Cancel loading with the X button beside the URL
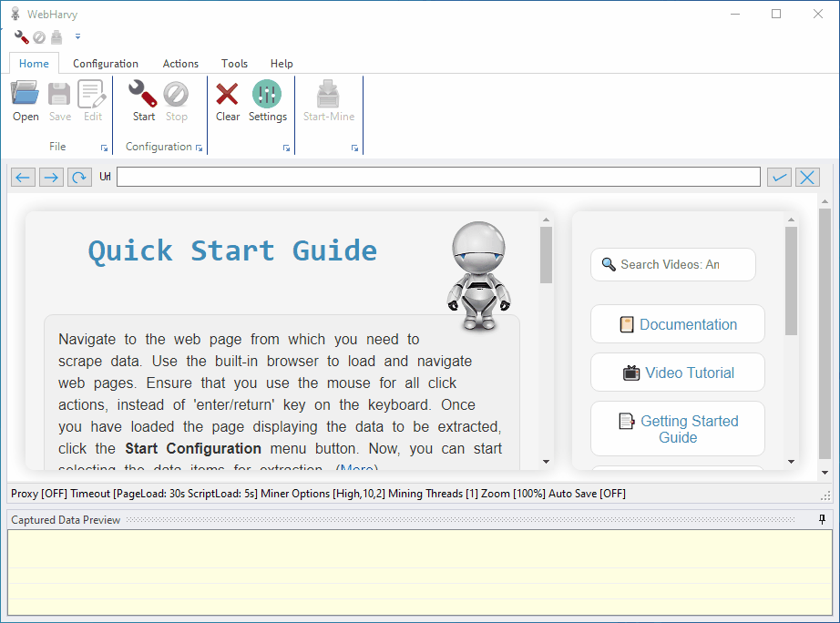840x623 pixels. point(807,178)
